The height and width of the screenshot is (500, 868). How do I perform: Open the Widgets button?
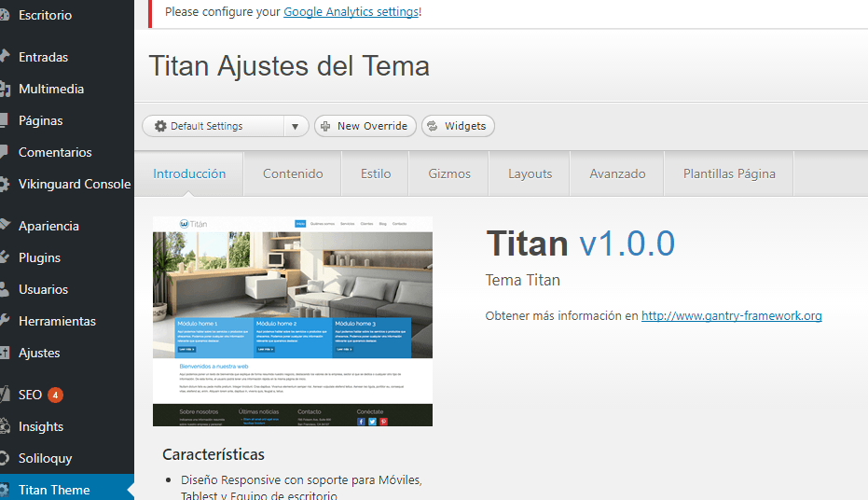[458, 126]
